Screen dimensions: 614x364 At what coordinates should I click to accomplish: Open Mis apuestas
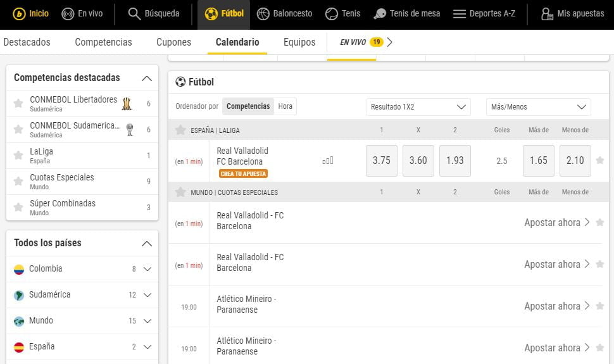(x=572, y=14)
